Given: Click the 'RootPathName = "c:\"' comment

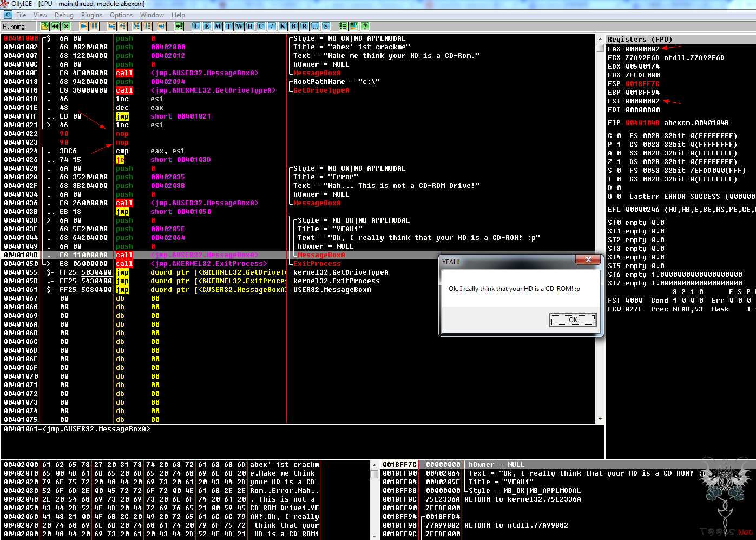Looking at the screenshot, I should (x=337, y=82).
